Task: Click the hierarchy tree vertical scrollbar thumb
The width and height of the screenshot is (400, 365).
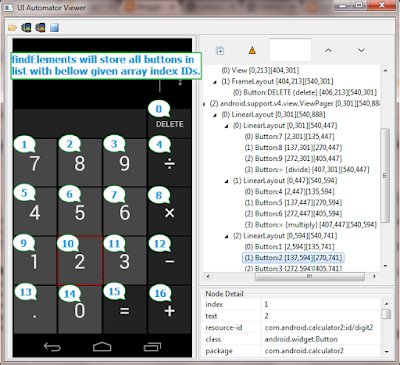Action: click(385, 175)
